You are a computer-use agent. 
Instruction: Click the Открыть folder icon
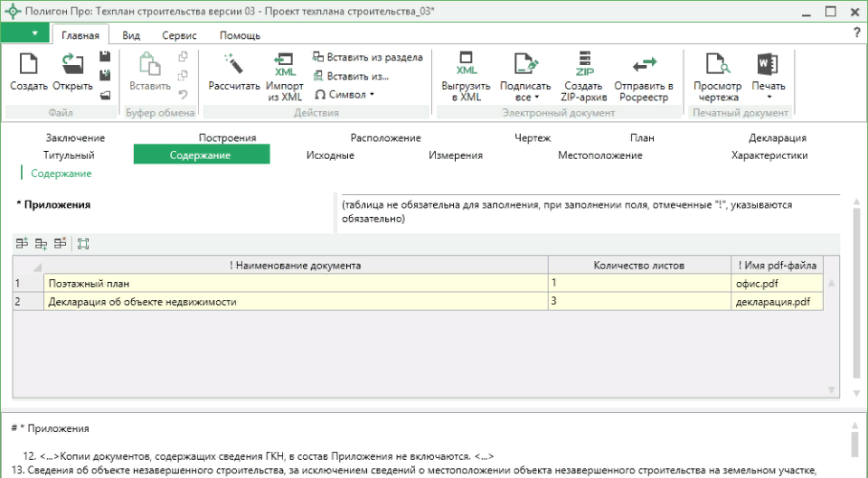point(72,65)
